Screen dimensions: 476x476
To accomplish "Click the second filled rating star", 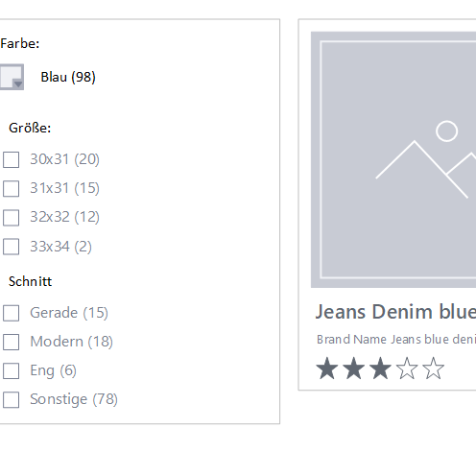I will click(353, 369).
